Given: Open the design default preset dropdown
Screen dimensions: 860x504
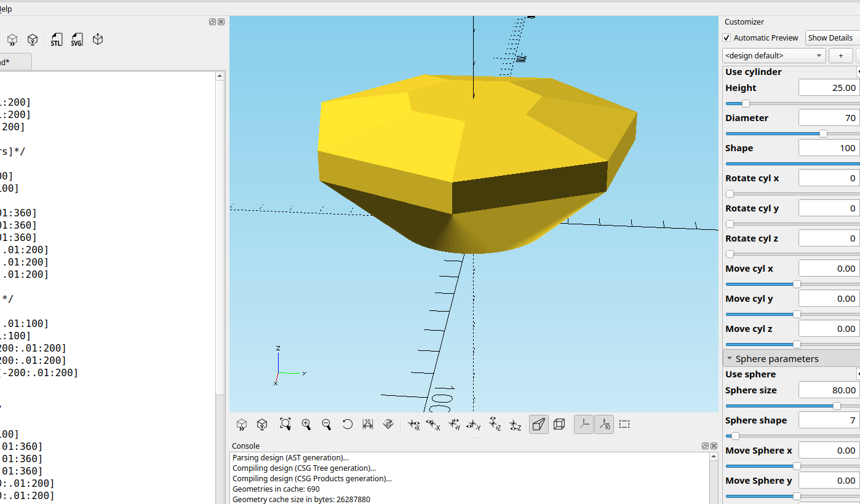Looking at the screenshot, I should (x=773, y=55).
